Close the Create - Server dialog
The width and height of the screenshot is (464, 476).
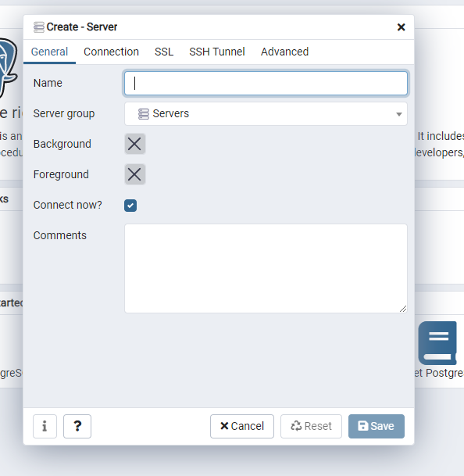pos(401,27)
